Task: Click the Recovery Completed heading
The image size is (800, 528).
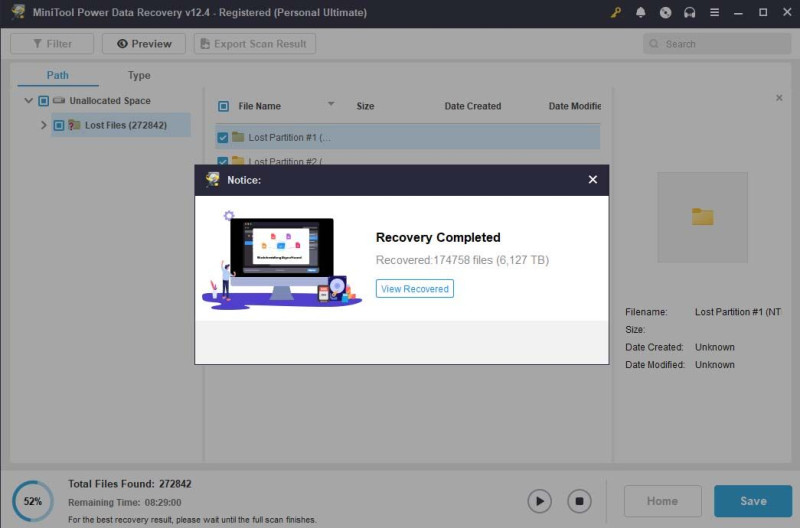Action: (438, 237)
